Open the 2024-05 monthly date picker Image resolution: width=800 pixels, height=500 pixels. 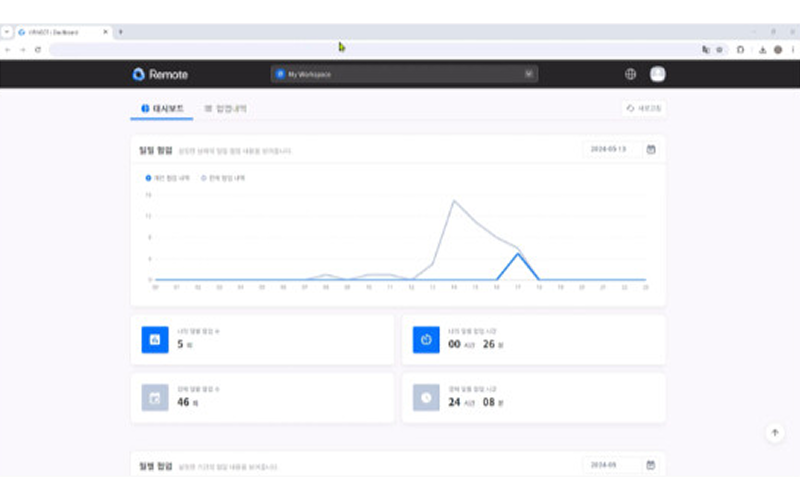(x=609, y=465)
